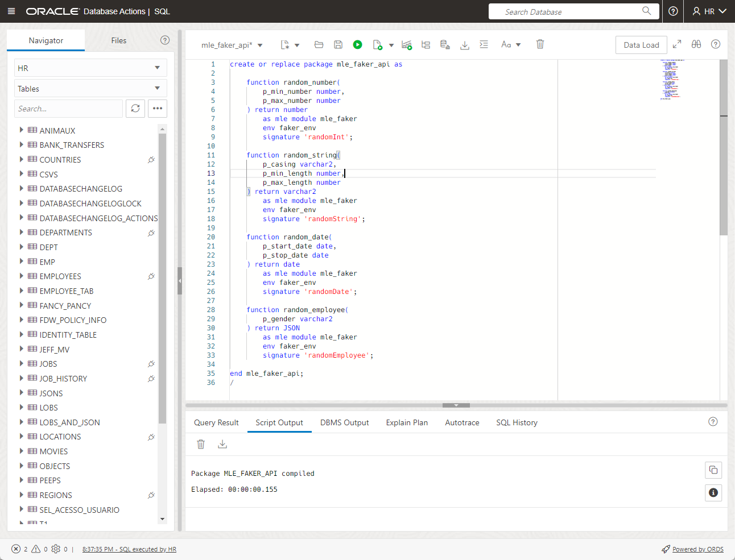Click the Data Load button
Viewport: 735px width, 560px height.
click(641, 45)
